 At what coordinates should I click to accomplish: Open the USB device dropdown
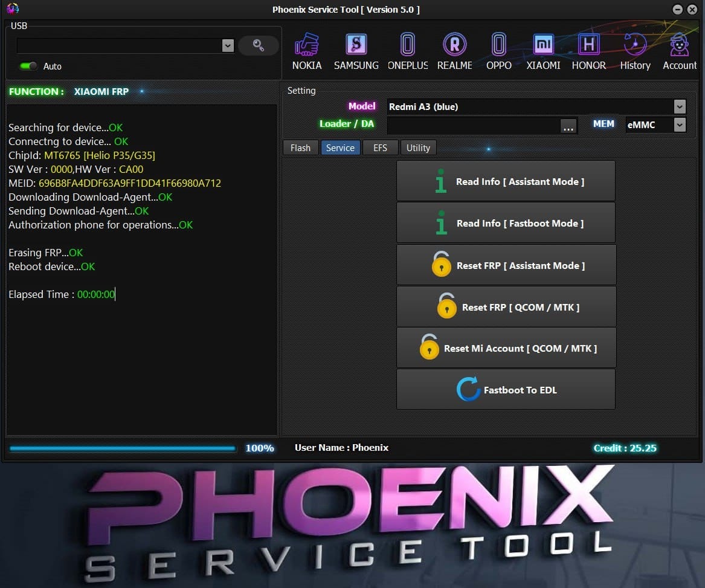coord(228,45)
